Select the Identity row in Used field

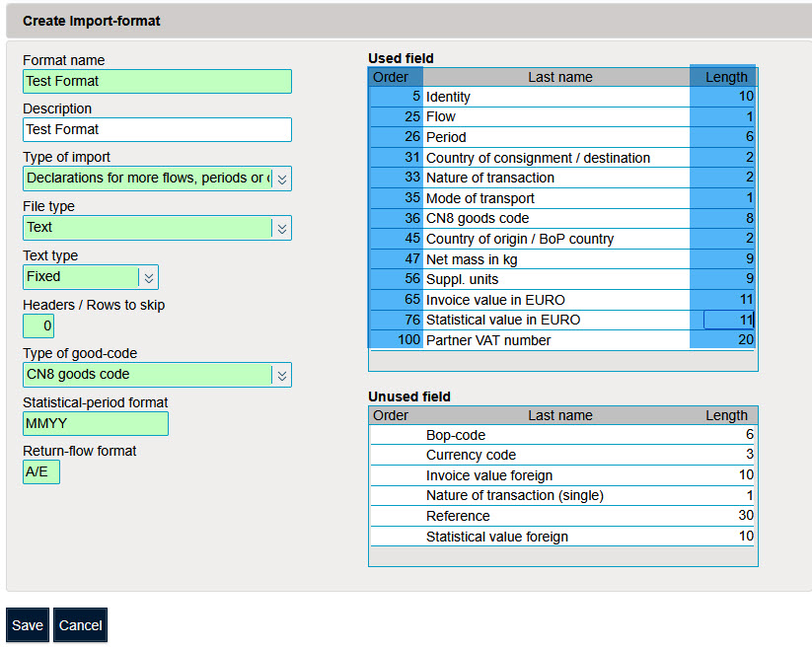(x=557, y=97)
